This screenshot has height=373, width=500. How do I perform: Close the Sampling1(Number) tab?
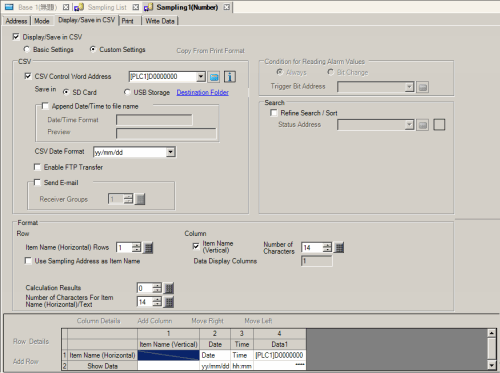pyautogui.click(x=227, y=7)
